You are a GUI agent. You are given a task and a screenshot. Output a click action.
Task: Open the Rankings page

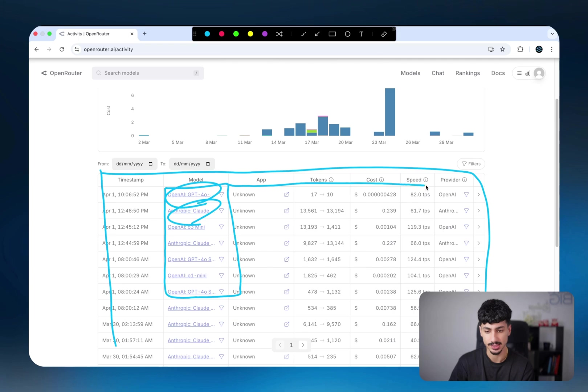click(x=467, y=73)
